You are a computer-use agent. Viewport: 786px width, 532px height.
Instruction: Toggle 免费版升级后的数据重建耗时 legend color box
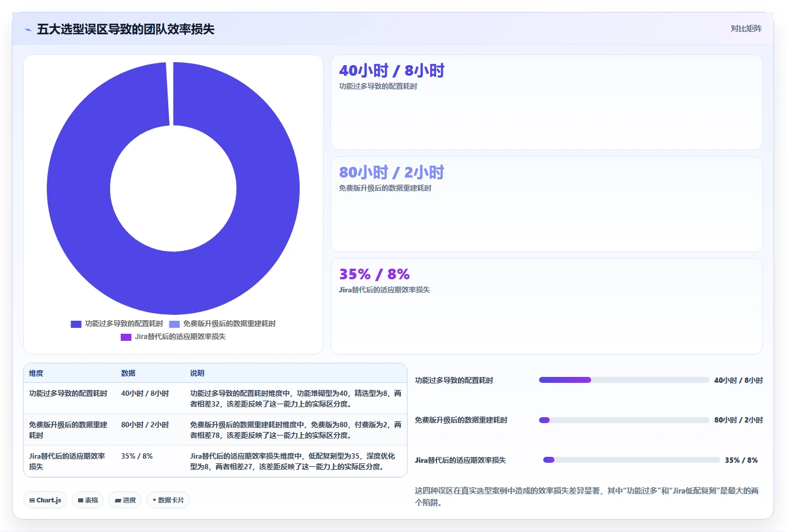[x=174, y=324]
